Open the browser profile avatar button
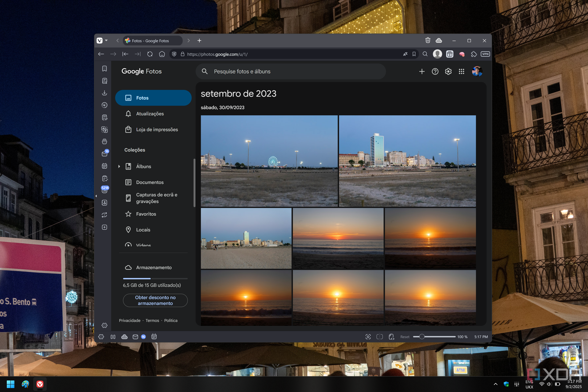This screenshot has width=588, height=392. pos(437,54)
